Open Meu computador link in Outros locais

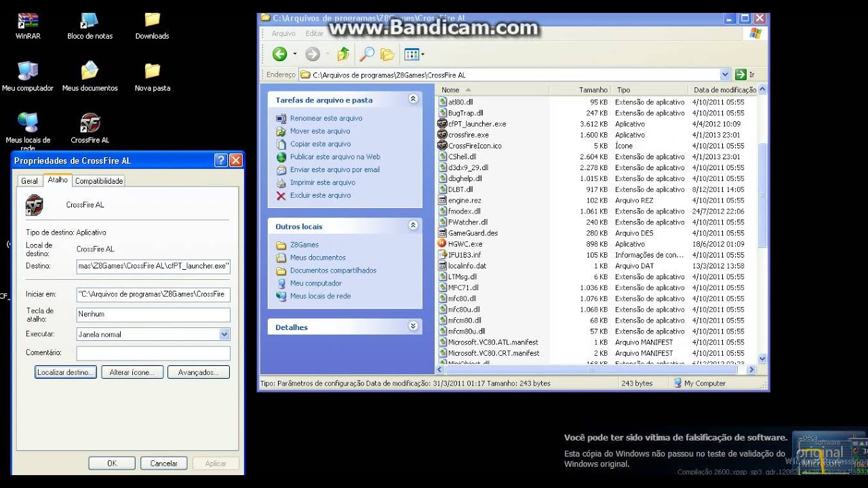click(x=316, y=283)
